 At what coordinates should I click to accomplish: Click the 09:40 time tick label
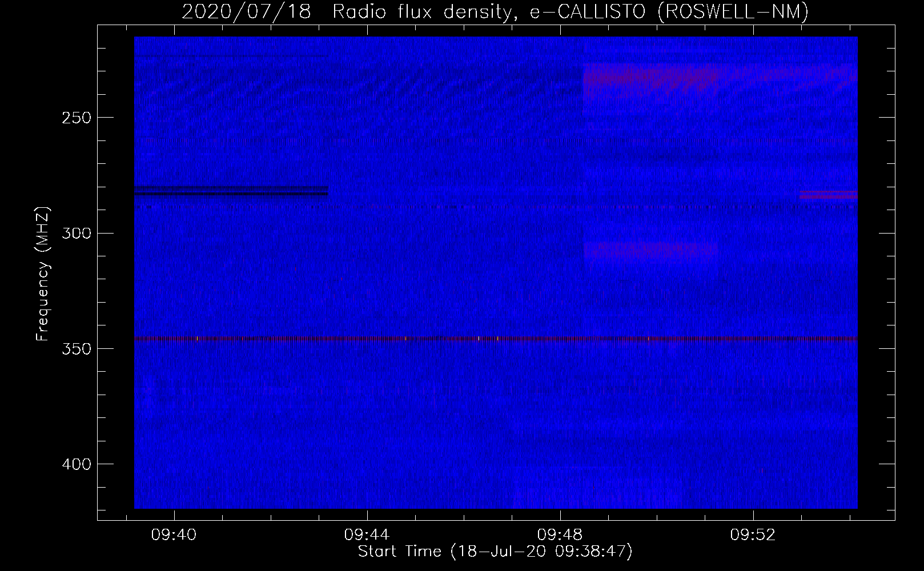[174, 534]
